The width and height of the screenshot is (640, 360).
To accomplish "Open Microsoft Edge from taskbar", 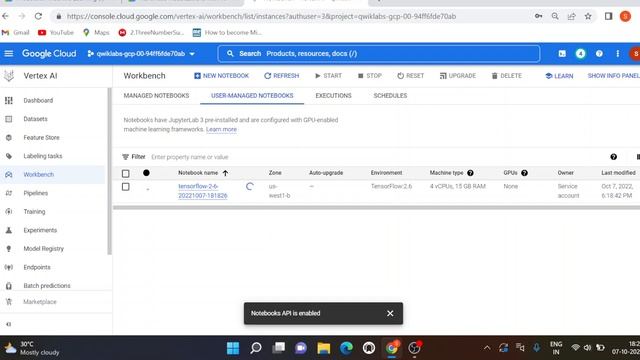I will [346, 348].
